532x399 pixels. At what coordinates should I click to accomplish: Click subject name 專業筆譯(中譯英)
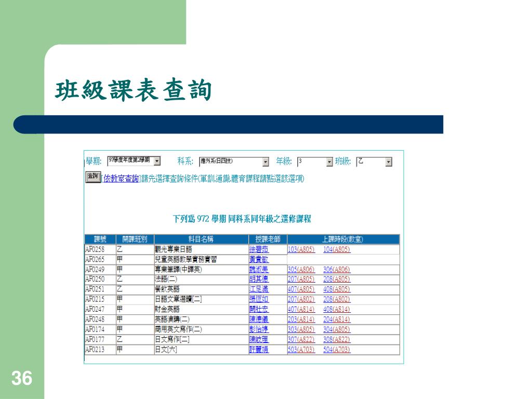179,270
